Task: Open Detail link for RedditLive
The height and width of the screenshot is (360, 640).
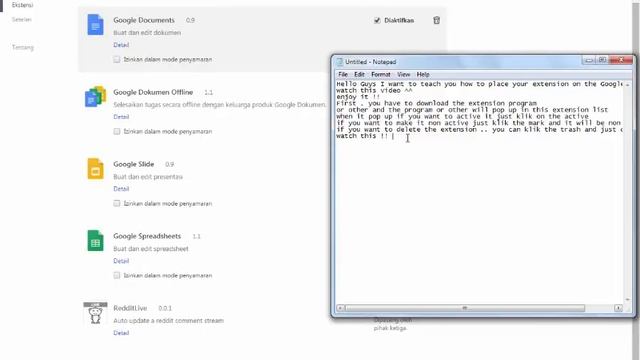Action: click(x=121, y=333)
